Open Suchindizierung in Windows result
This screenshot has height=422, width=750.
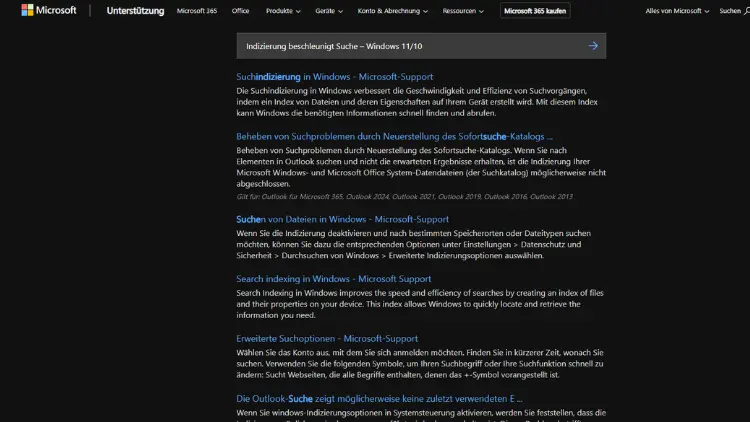tap(334, 77)
